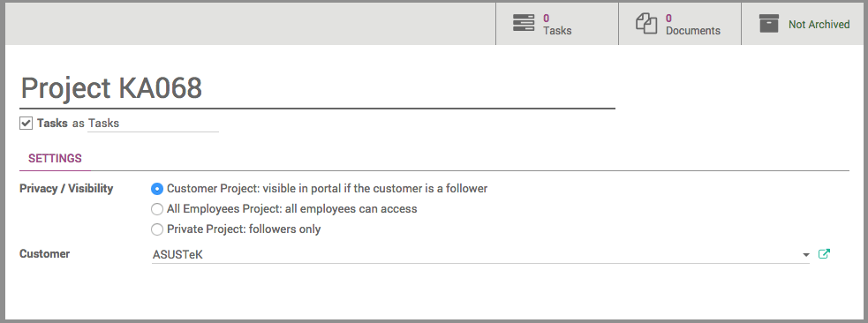Click the Tasks stack icon

pyautogui.click(x=523, y=23)
